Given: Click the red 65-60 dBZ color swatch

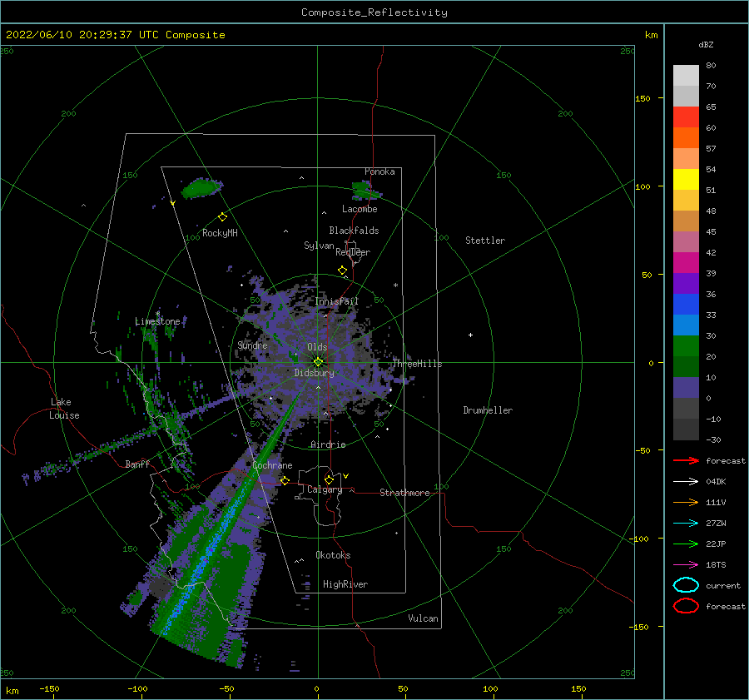Looking at the screenshot, I should [x=686, y=117].
